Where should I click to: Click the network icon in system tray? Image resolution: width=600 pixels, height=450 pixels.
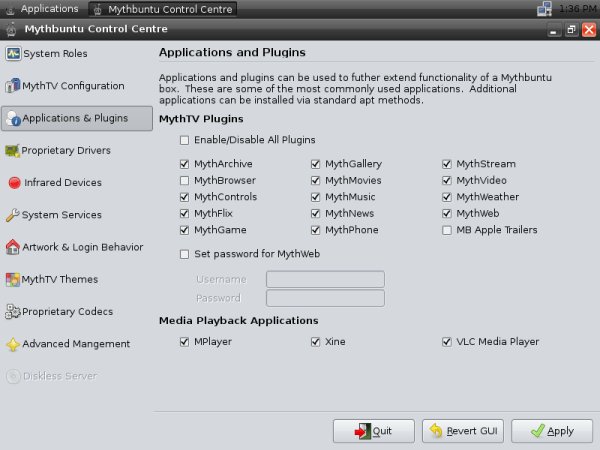(544, 9)
